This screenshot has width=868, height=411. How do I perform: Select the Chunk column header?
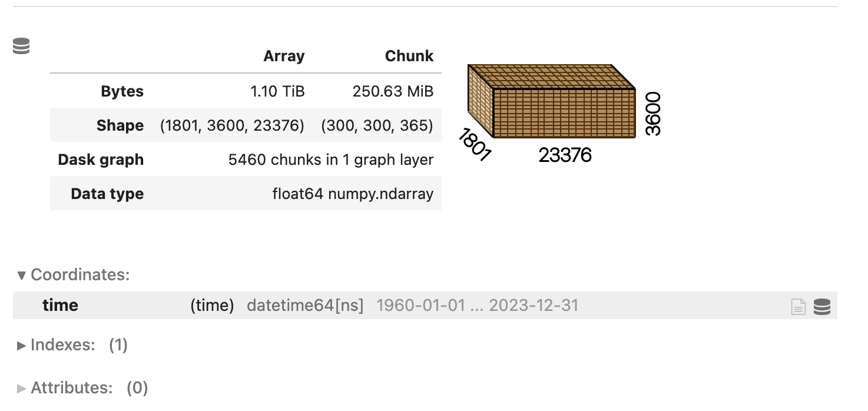[x=409, y=56]
